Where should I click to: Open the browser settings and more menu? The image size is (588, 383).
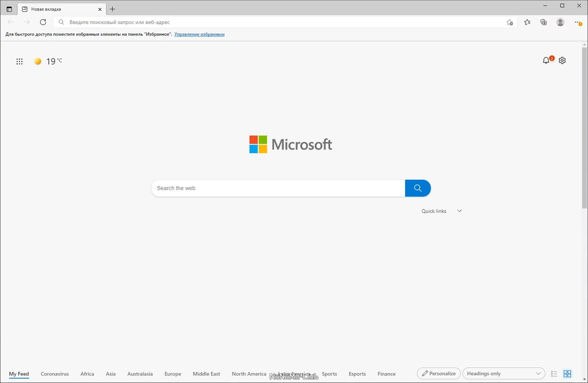click(x=578, y=22)
